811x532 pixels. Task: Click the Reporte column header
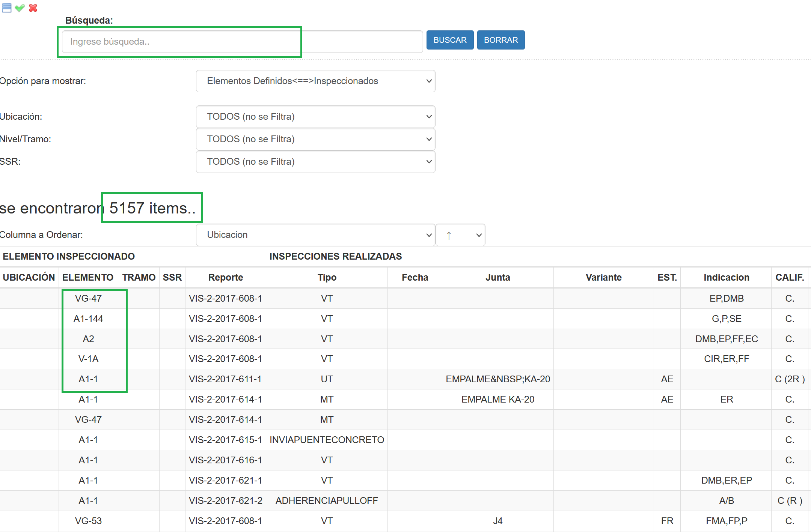(x=226, y=277)
